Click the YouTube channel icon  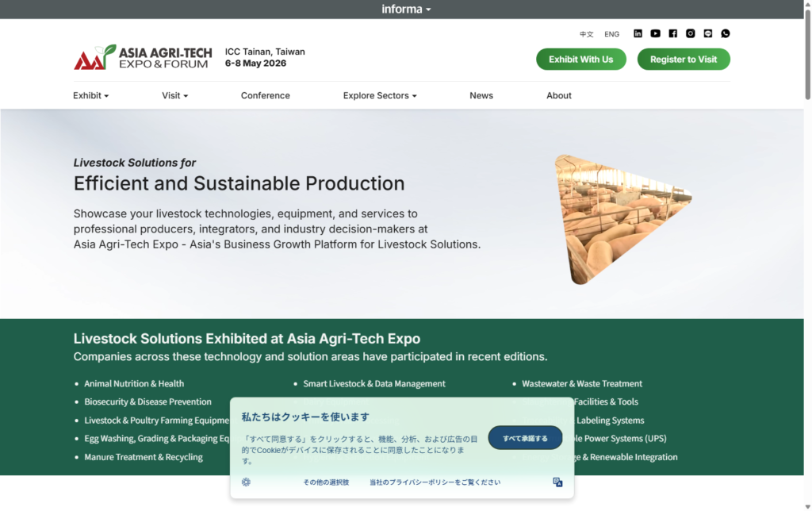point(655,33)
